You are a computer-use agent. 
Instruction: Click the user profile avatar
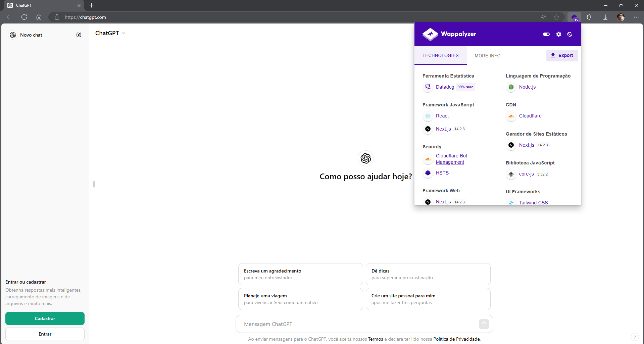621,17
